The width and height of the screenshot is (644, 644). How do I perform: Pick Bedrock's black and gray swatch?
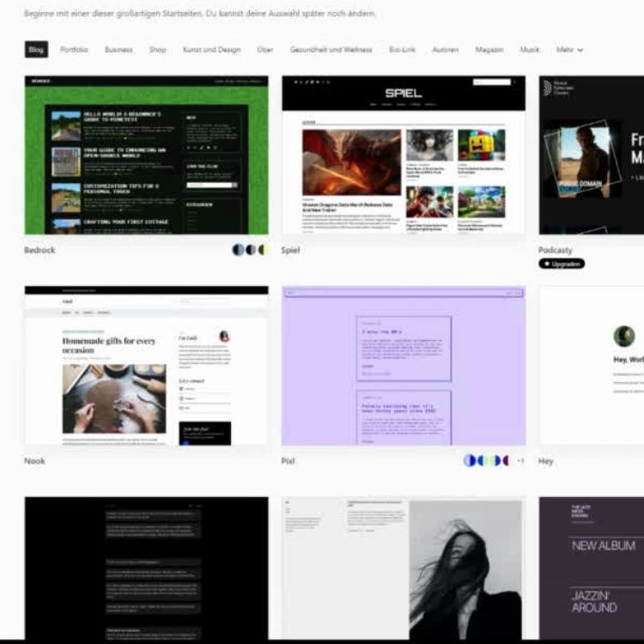(x=251, y=250)
